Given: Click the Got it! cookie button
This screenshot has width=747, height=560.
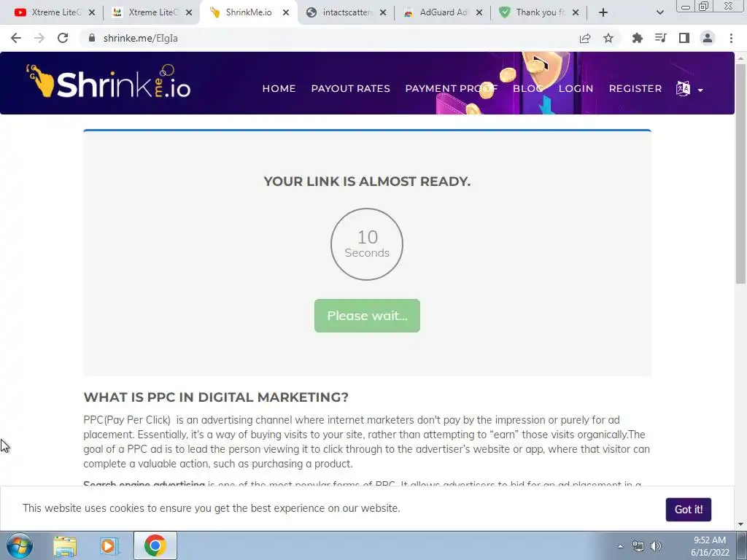Looking at the screenshot, I should click(x=689, y=510).
